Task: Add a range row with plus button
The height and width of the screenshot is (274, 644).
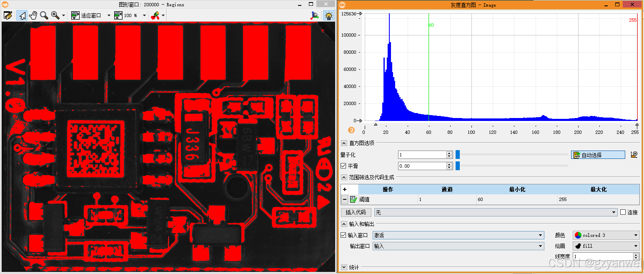Action: (345, 189)
